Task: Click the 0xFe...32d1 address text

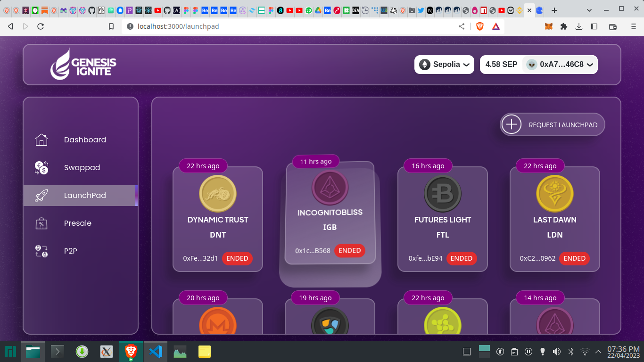Action: click(200, 258)
